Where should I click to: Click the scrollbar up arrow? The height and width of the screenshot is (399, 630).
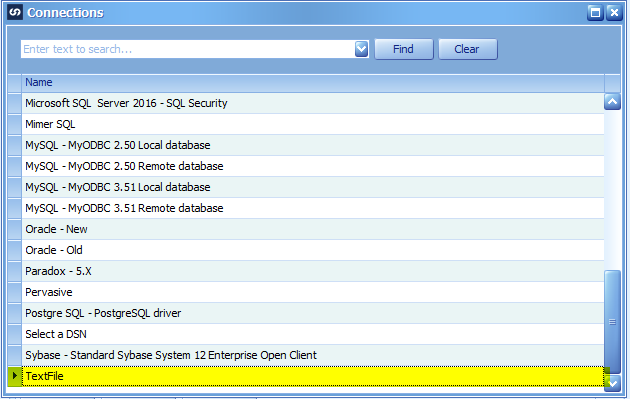[x=612, y=102]
